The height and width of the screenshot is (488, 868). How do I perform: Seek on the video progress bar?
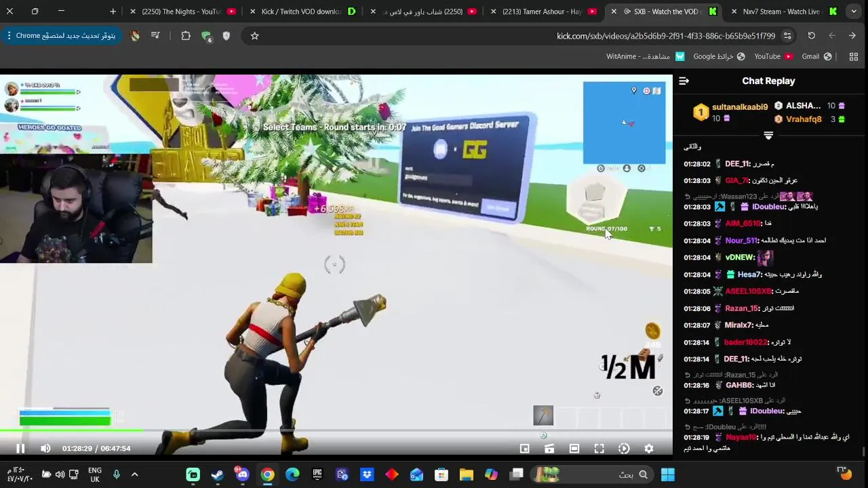coord(336,430)
